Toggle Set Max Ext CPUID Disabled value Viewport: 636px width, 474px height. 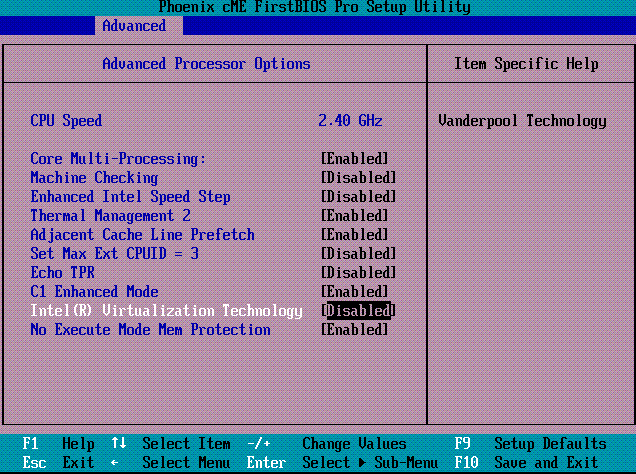tap(359, 254)
